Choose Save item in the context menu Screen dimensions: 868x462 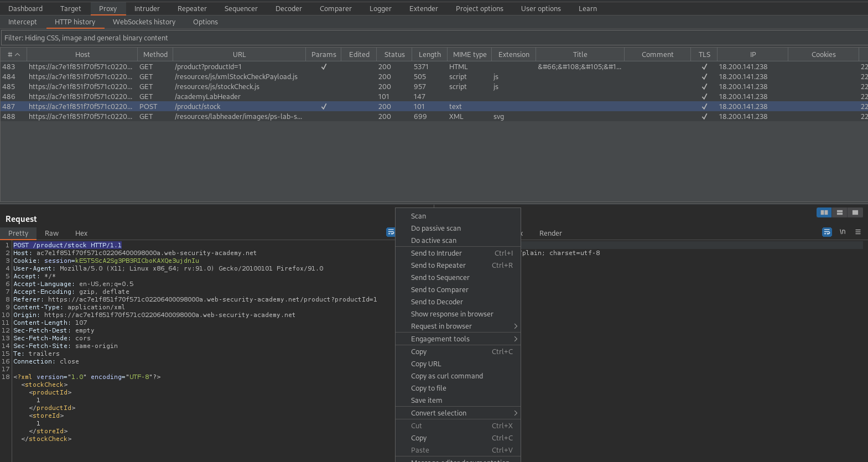tap(458, 401)
